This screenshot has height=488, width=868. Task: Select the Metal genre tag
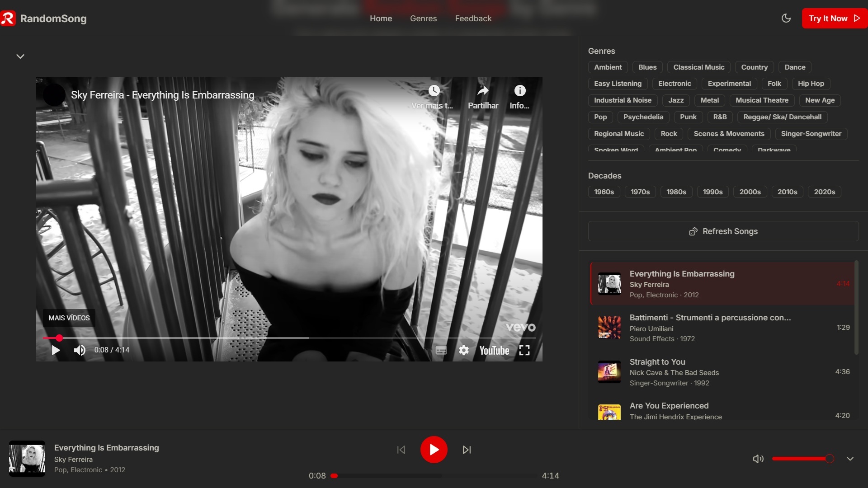point(709,100)
